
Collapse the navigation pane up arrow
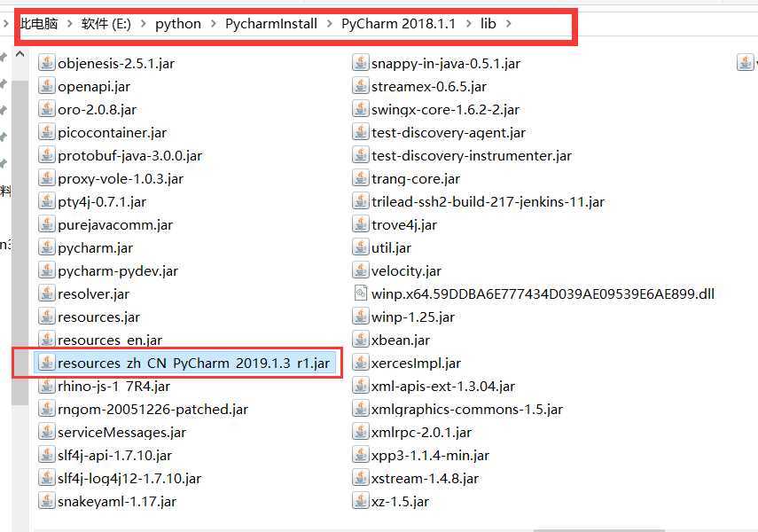pos(20,54)
